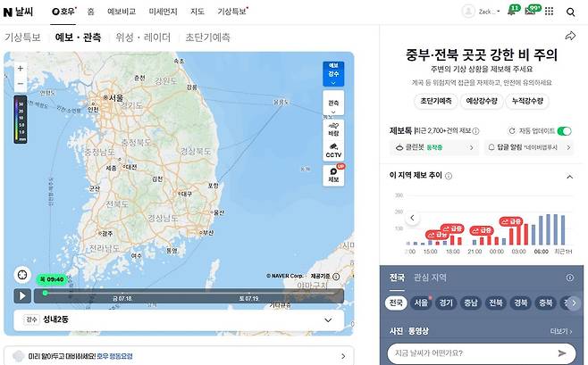The image size is (588, 365).
Task: Click the Naver N logo
Action: click(x=7, y=12)
